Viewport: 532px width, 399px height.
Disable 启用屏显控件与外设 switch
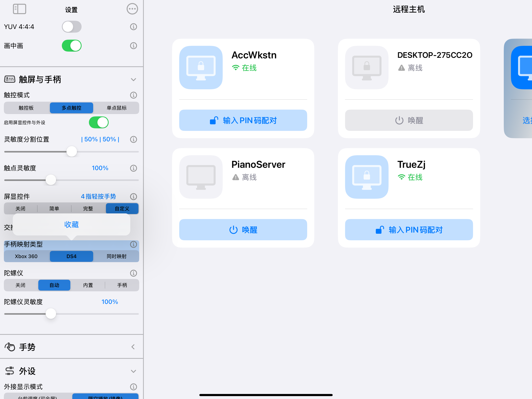point(99,122)
